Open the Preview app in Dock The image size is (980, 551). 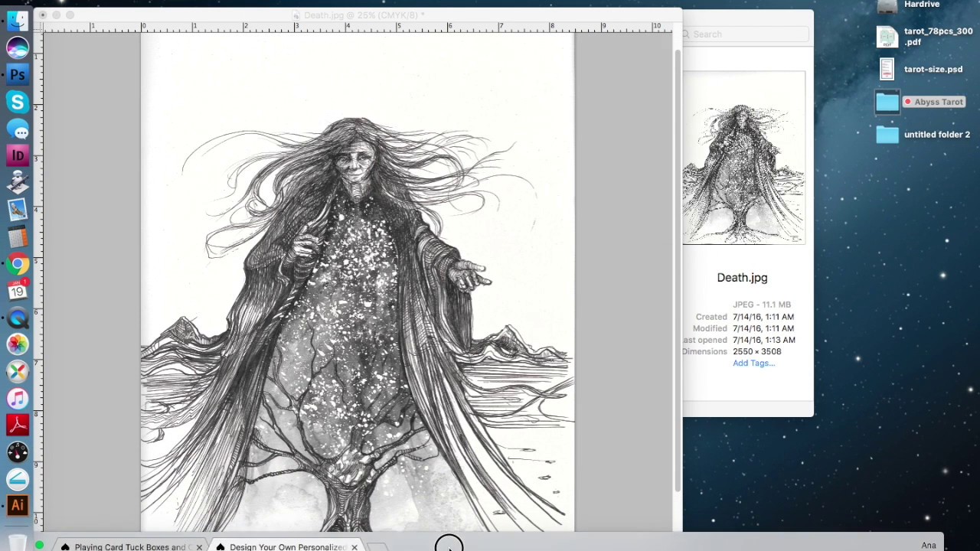[x=18, y=209]
